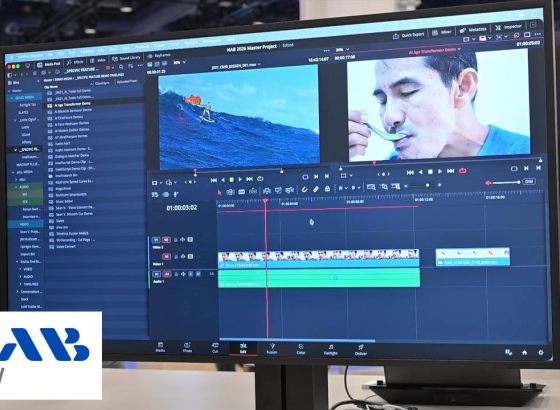Click the timeline viewer loop playback icon
Screen dimensions: 560x410
click(x=463, y=171)
